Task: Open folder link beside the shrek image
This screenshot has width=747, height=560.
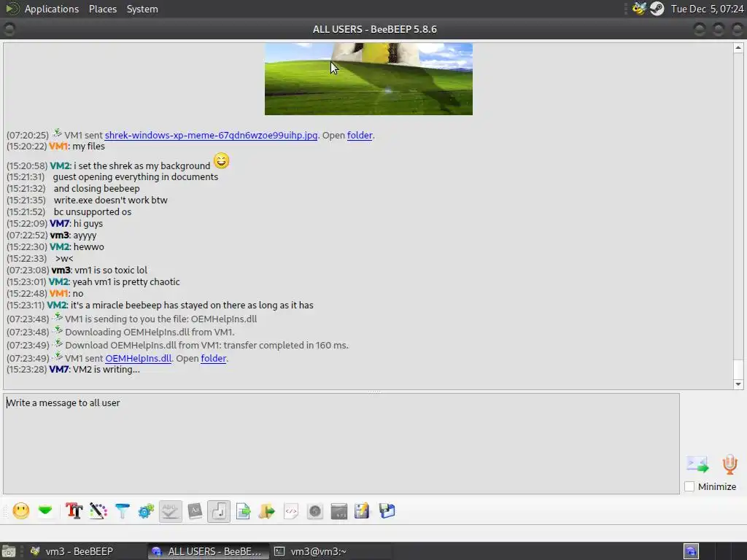Action: (x=360, y=135)
